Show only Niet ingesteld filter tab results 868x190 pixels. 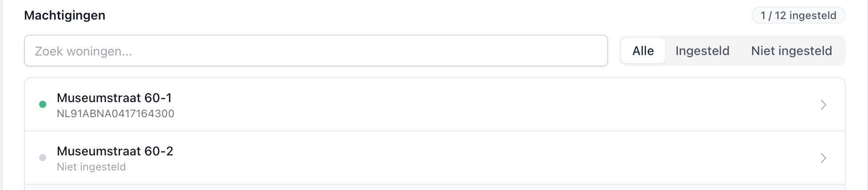791,51
